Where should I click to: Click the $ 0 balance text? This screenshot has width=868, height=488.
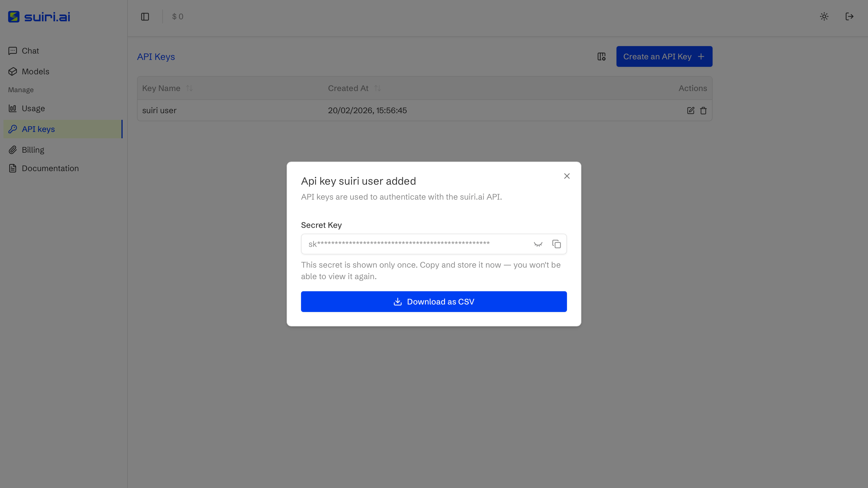click(178, 16)
